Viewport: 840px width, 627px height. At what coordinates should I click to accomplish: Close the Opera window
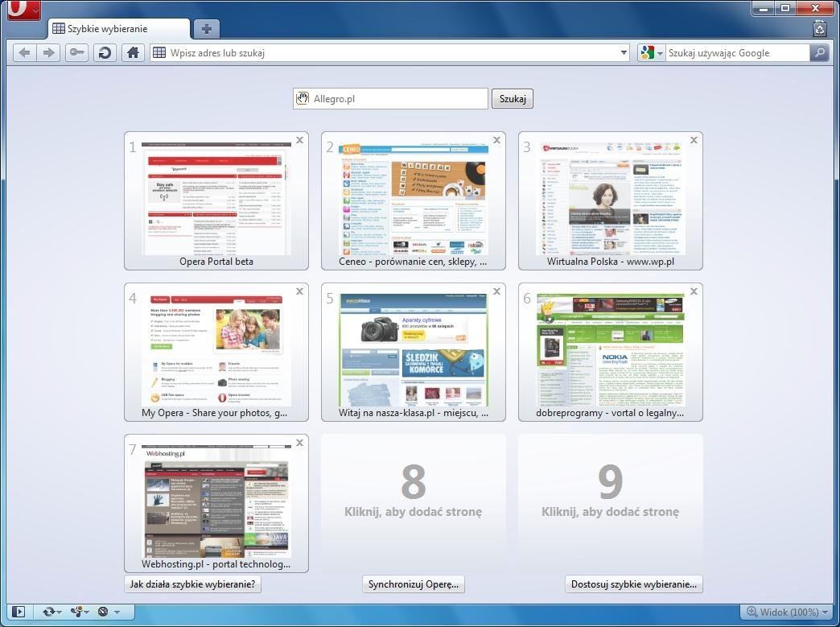coord(815,8)
